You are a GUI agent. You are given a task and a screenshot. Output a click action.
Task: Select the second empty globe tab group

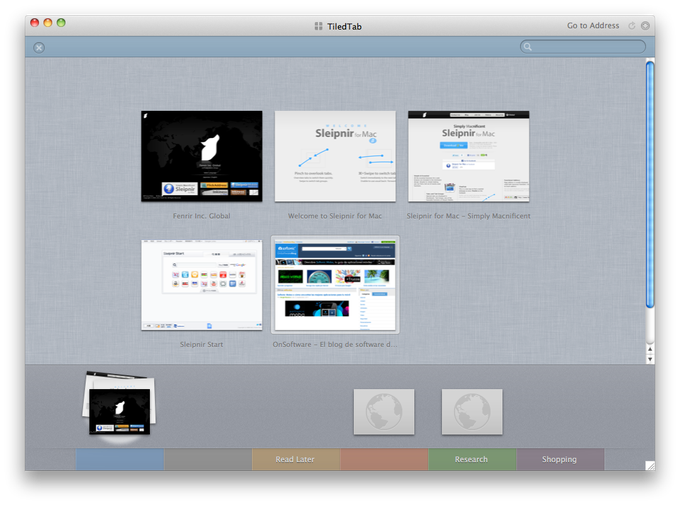point(472,412)
